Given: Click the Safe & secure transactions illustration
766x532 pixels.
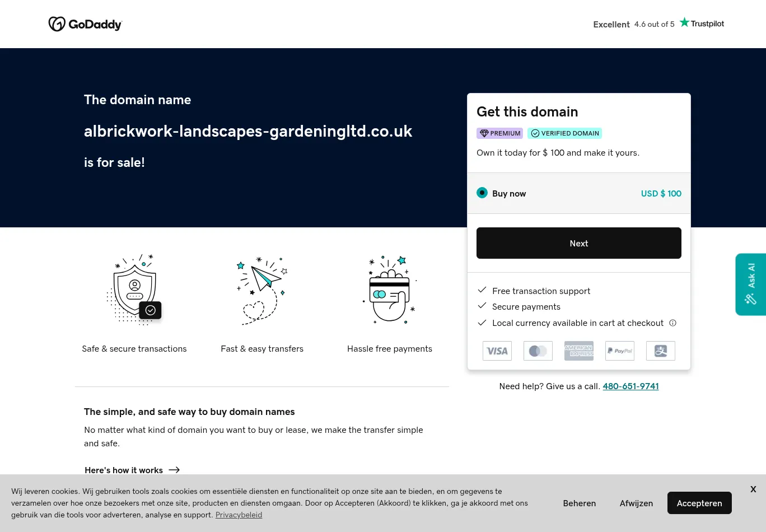Looking at the screenshot, I should pyautogui.click(x=134, y=290).
